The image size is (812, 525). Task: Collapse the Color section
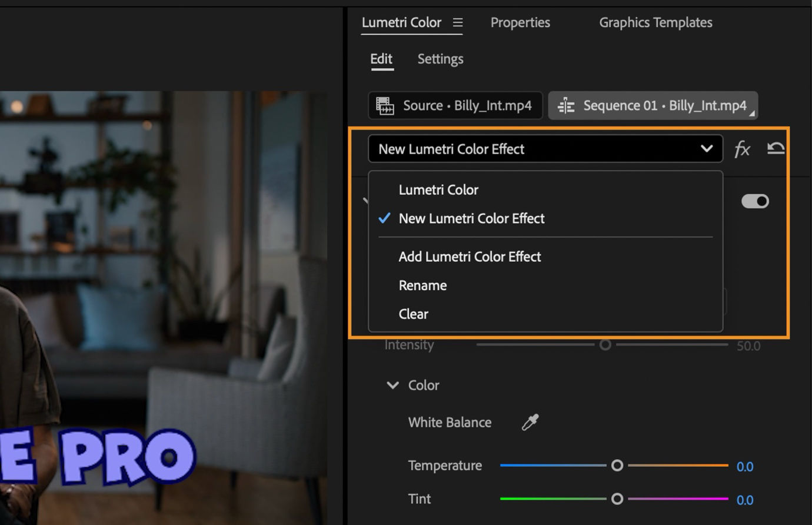click(392, 385)
